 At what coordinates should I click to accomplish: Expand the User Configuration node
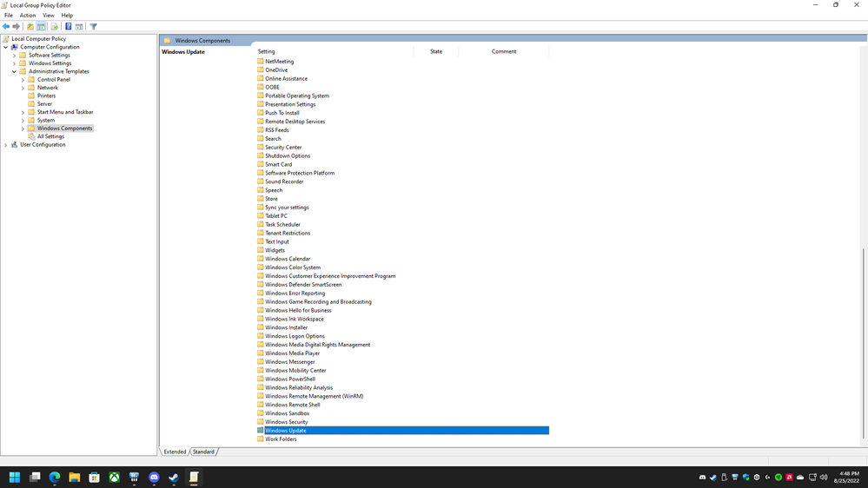click(6, 144)
